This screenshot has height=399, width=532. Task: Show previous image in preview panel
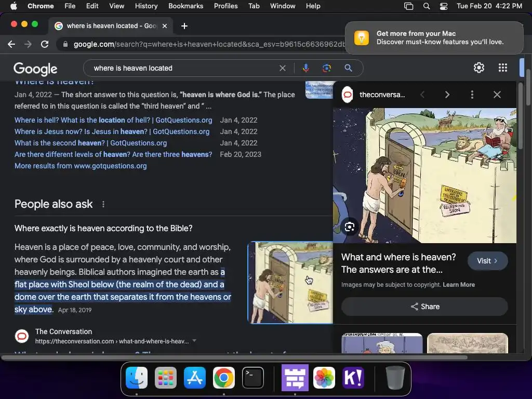tap(422, 95)
